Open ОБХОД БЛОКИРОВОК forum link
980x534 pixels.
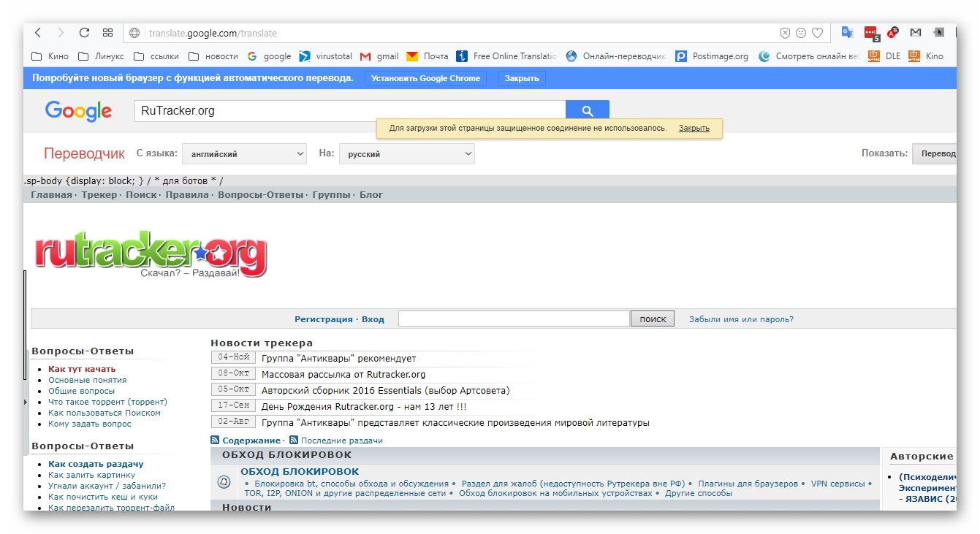[300, 471]
